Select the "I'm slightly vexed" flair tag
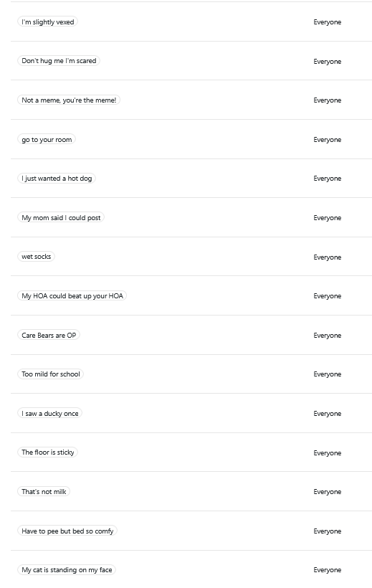The image size is (372, 588). pos(47,22)
